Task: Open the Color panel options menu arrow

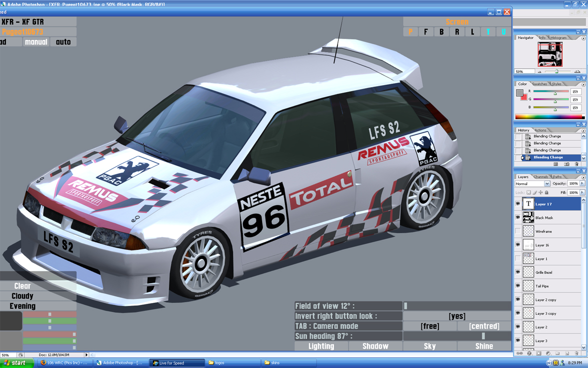Action: (583, 85)
